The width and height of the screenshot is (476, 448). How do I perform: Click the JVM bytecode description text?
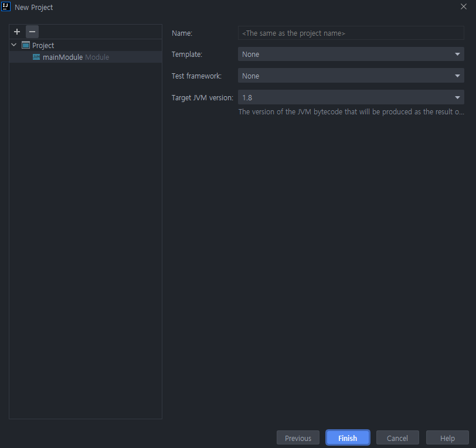pos(351,112)
